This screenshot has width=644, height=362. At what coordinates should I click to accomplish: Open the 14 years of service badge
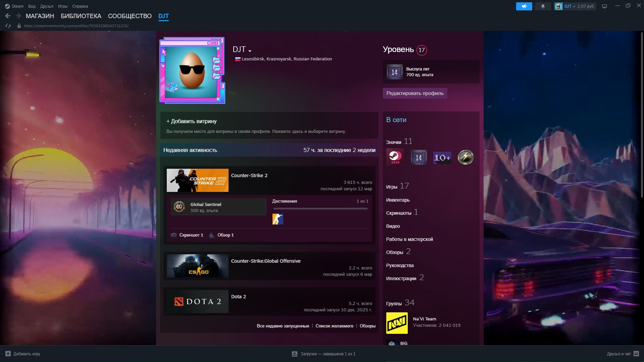[x=394, y=72]
